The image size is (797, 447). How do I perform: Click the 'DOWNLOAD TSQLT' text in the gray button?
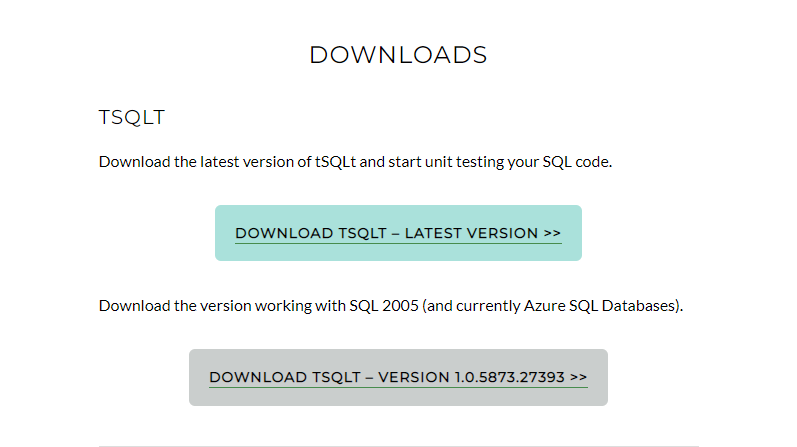[x=285, y=377]
